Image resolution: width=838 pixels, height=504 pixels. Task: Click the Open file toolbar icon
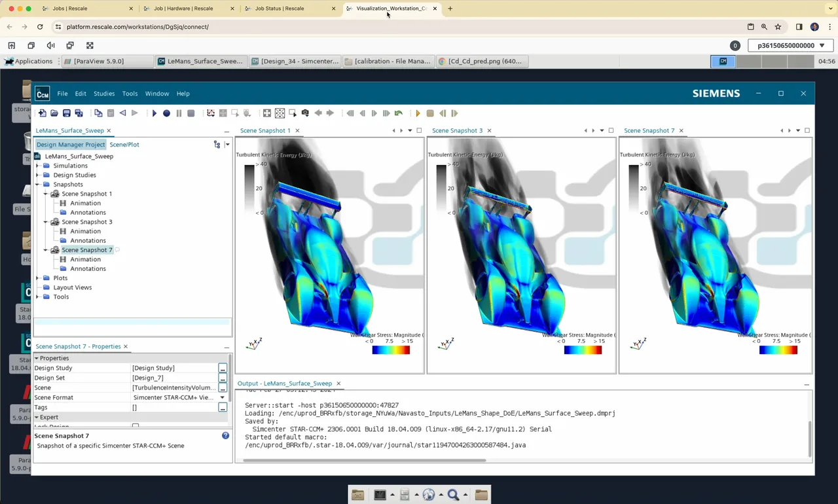[x=54, y=113]
